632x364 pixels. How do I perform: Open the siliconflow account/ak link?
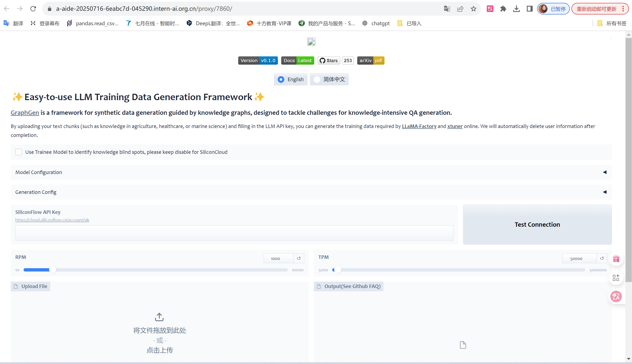[x=52, y=220]
